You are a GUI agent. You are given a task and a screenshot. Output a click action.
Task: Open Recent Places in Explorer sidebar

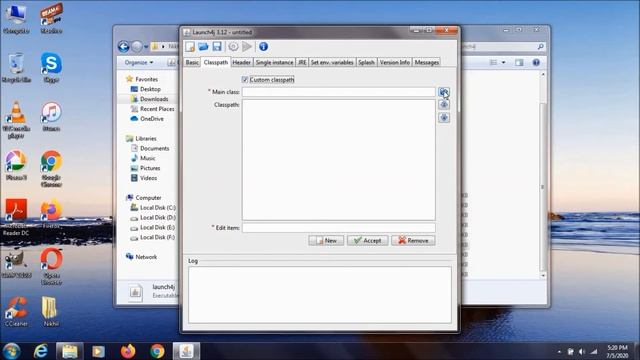point(157,109)
